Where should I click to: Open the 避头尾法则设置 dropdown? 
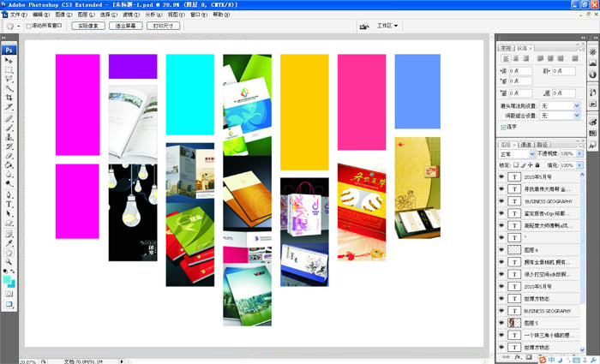coord(560,105)
